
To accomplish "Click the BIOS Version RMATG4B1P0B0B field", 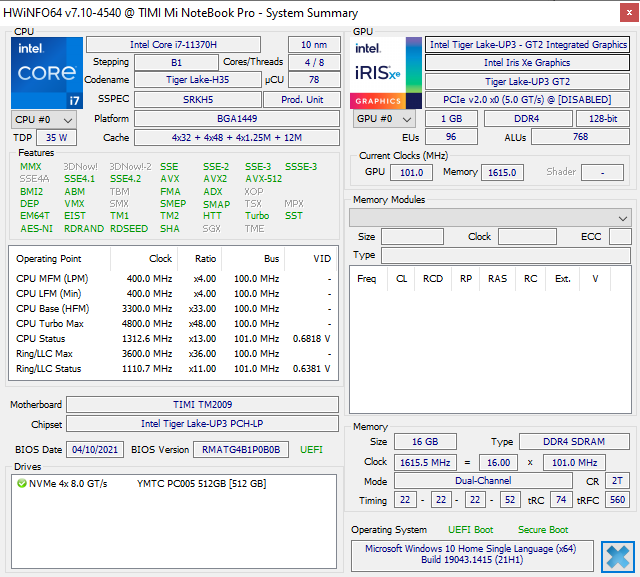I will point(241,450).
